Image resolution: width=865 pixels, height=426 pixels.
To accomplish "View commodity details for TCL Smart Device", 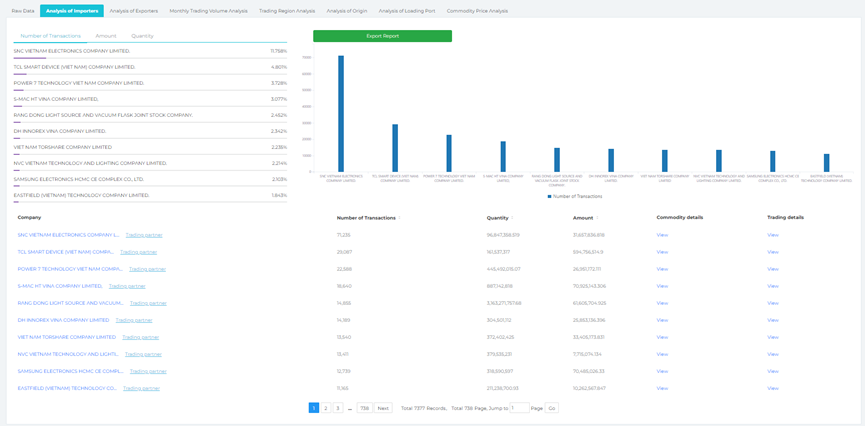I will click(x=662, y=252).
